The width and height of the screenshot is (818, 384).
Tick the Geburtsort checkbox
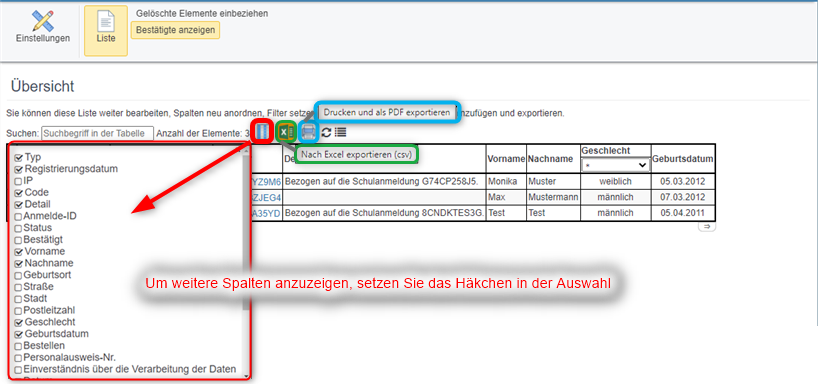point(19,275)
